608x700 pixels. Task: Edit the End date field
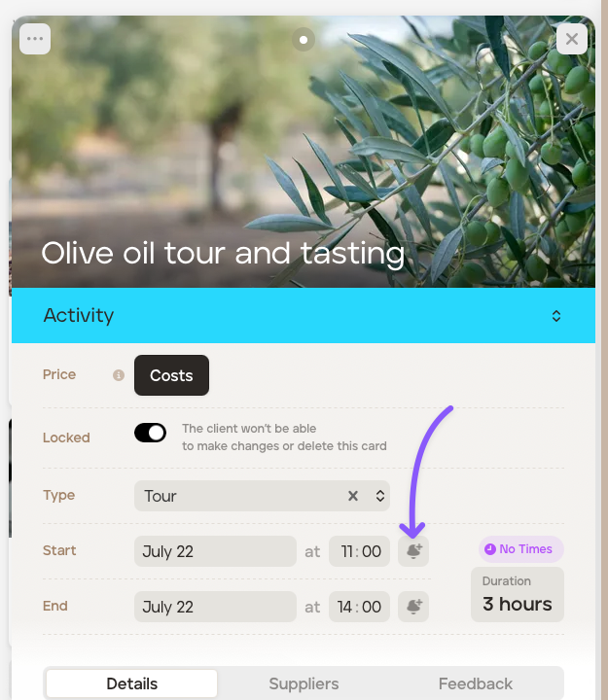pos(215,607)
